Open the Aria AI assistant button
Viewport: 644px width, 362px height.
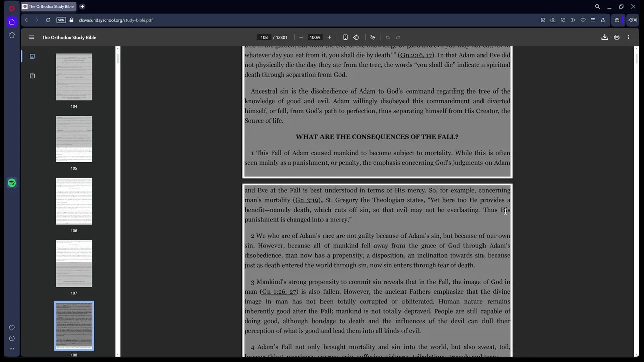click(x=633, y=20)
